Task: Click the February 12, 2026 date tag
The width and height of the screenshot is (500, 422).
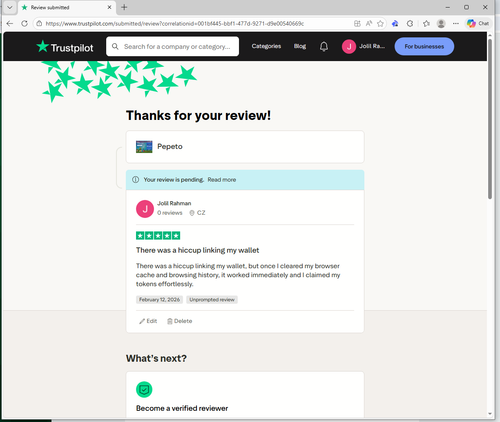Action: tap(159, 300)
